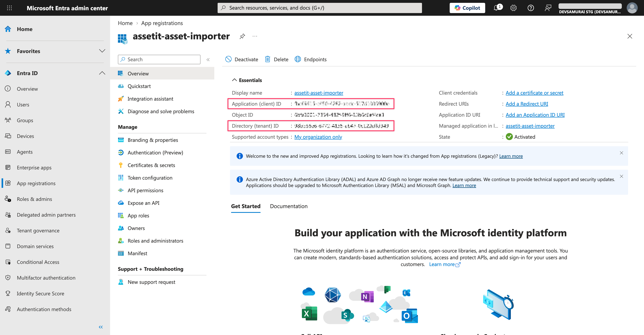Viewport: 644px width, 335px height.
Task: Open the settings gear icon
Action: [514, 8]
